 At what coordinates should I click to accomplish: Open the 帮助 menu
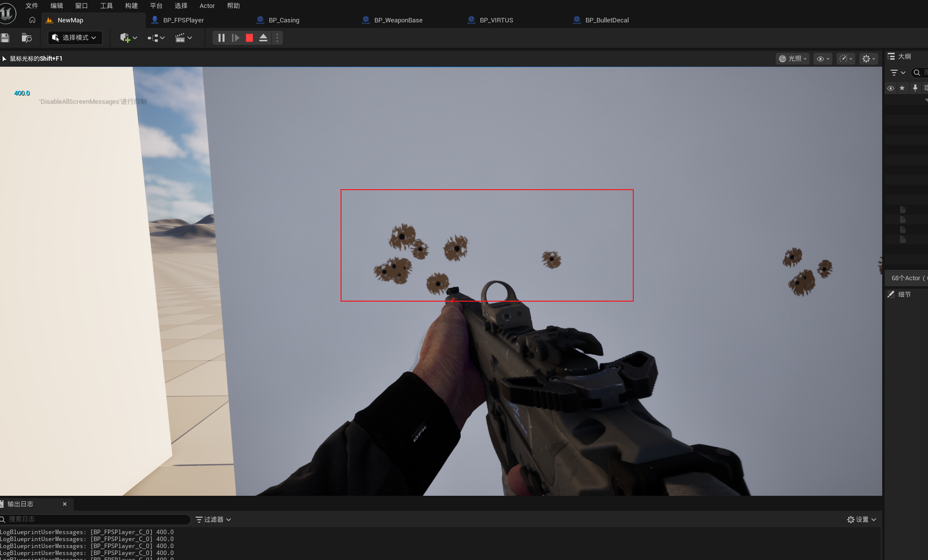click(x=233, y=6)
